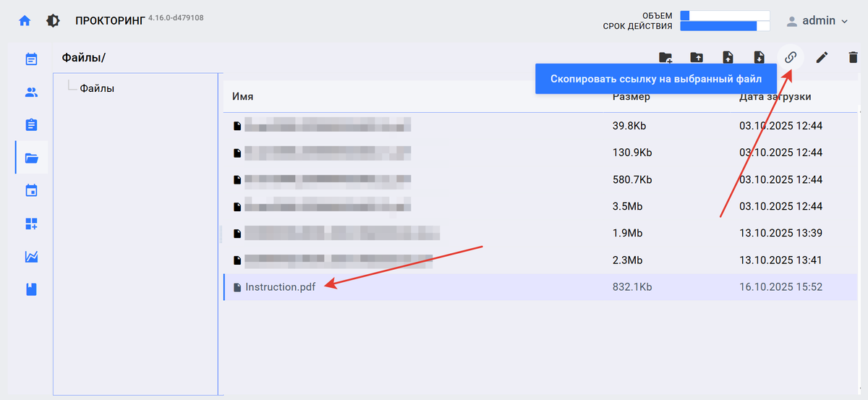868x400 pixels.
Task: Select the file sized 580.7Kb
Action: tap(327, 179)
